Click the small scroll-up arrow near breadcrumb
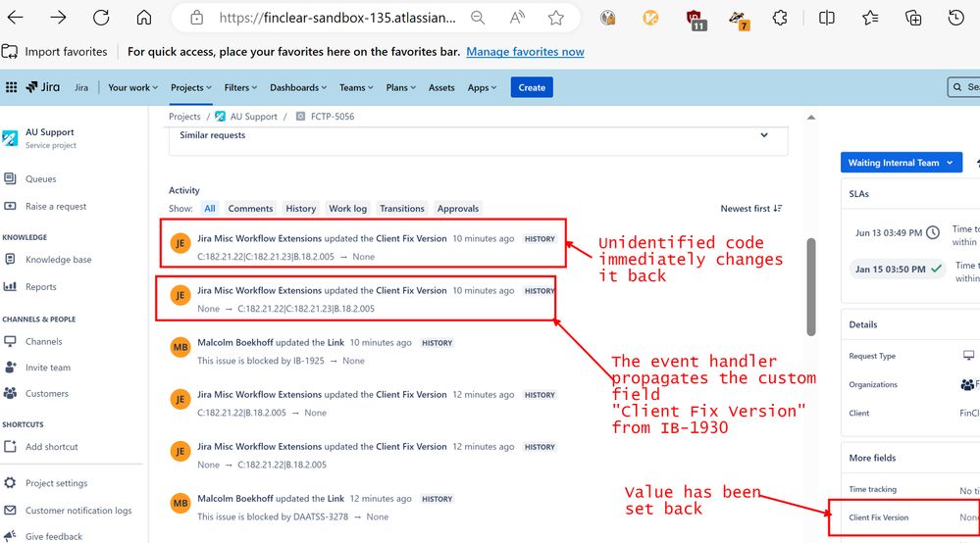Screen dimensions: 980x543 coord(811,118)
